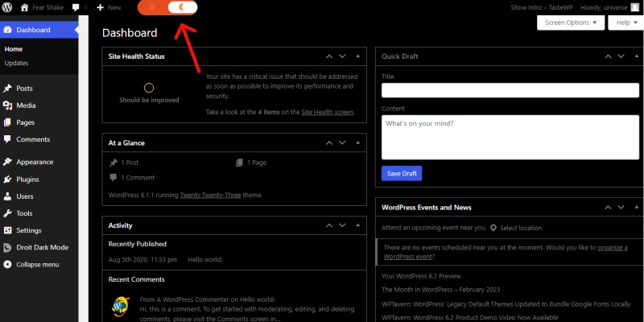Click the Droit Dark Mode icon
This screenshot has height=322, width=644.
coord(7,248)
